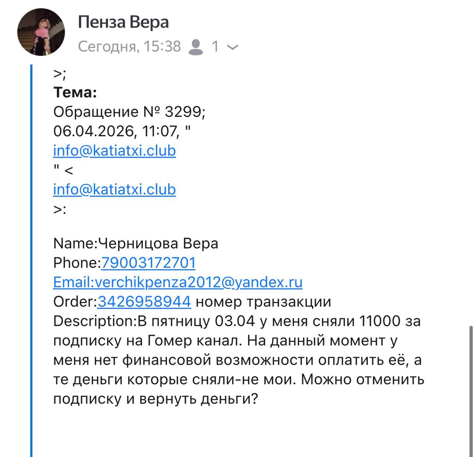The height and width of the screenshot is (457, 476).
Task: Tap the recipient count number 1
Action: pos(215,47)
